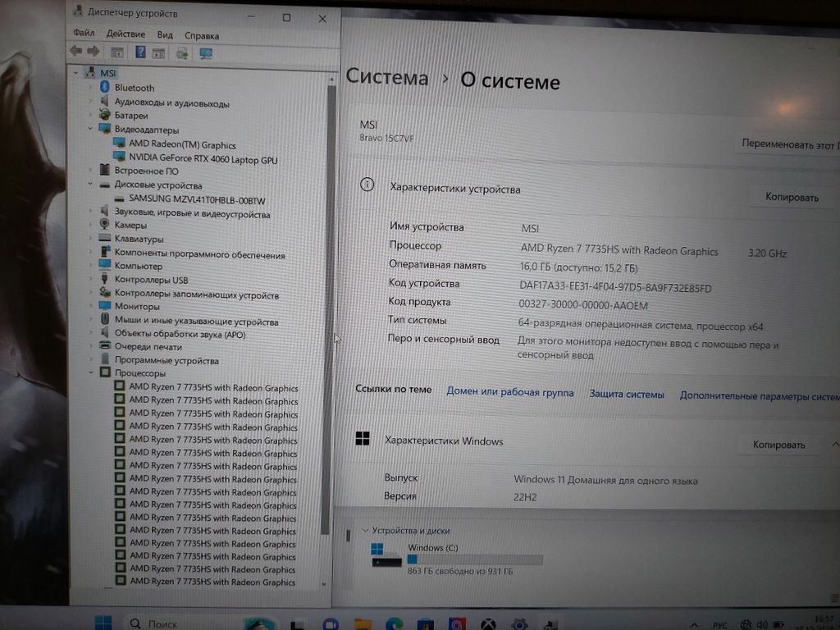Click the AMD Radeon(TM) Graphics adapter
The width and height of the screenshot is (840, 630).
click(182, 145)
